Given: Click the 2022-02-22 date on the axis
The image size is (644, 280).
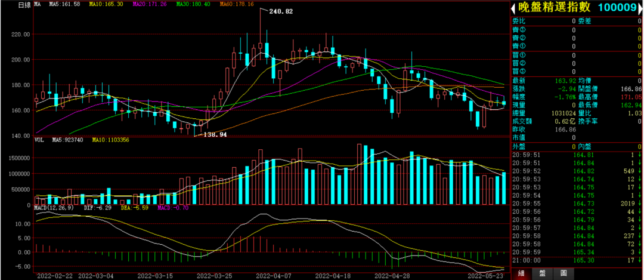Looking at the screenshot, I should 54,276.
